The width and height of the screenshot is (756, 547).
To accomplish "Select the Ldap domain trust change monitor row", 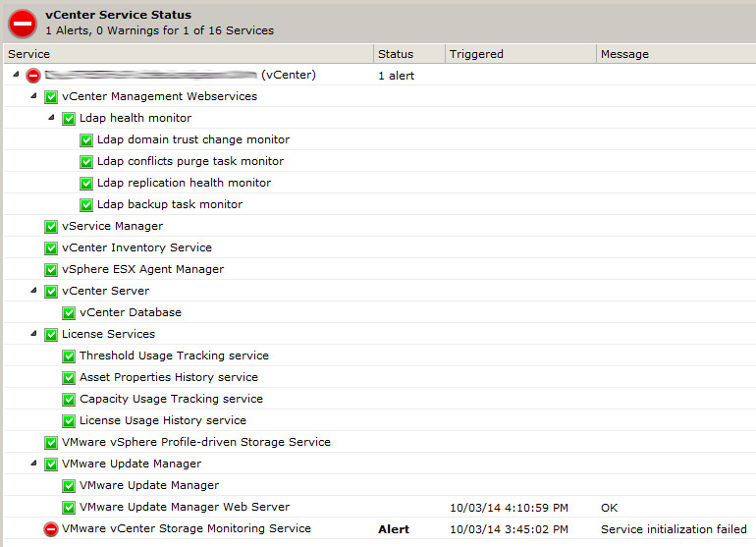I will [380, 139].
